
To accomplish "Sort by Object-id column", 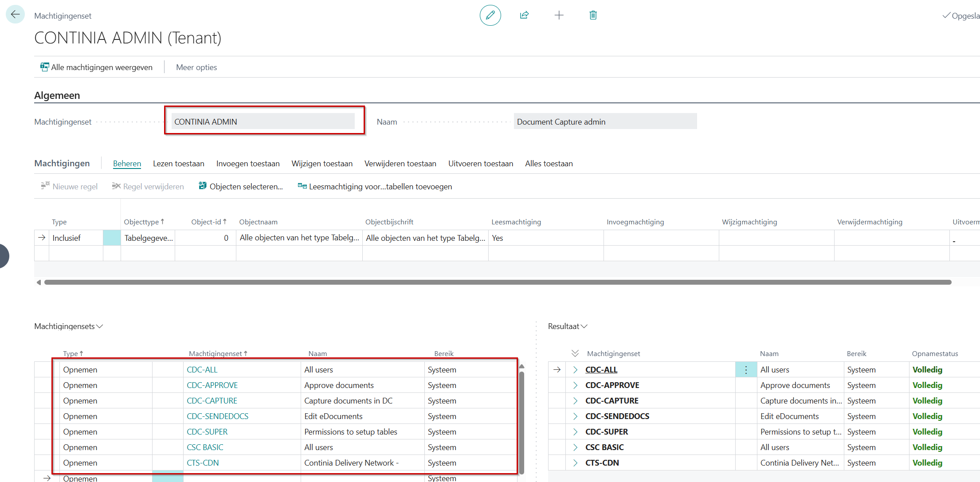I will (x=209, y=222).
